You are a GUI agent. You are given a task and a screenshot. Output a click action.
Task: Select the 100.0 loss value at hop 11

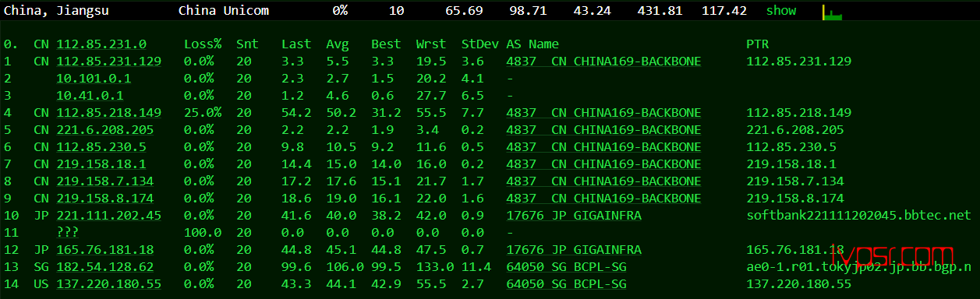pos(203,233)
